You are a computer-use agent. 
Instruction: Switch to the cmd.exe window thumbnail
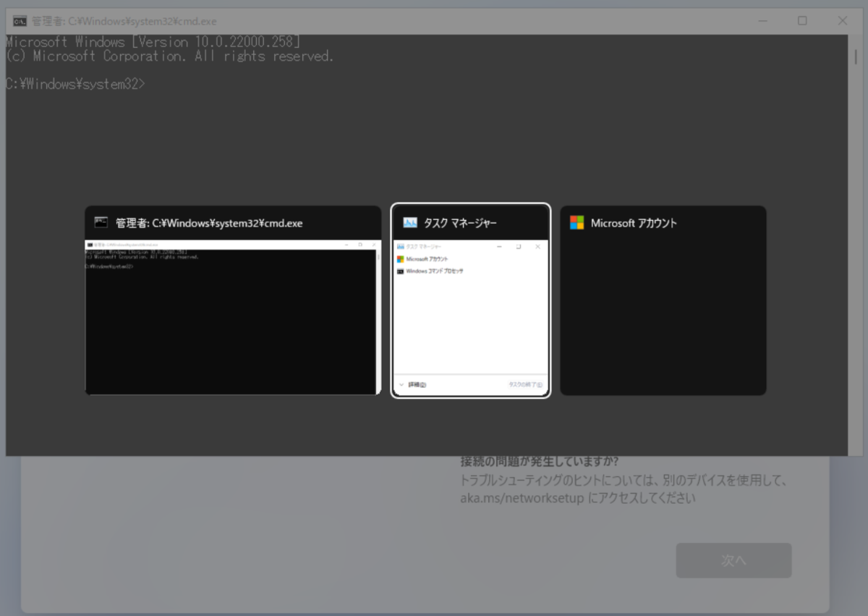point(233,300)
